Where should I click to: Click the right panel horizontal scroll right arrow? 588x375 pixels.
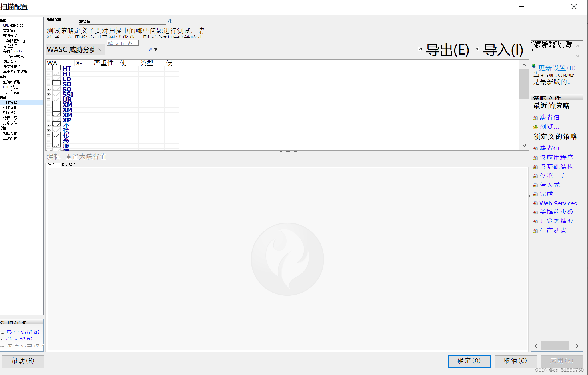pos(577,346)
